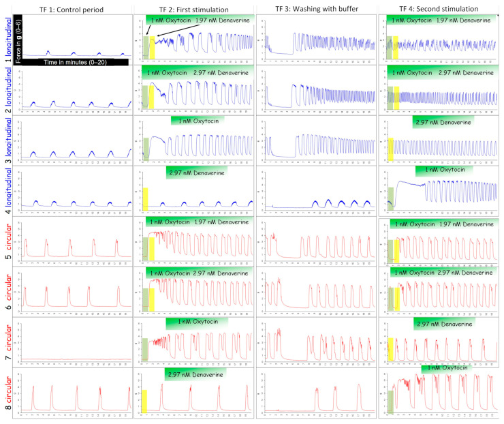Click row 8 TF 2 '2.97 nM Denaverine' label
The width and height of the screenshot is (504, 424).
coord(195,375)
